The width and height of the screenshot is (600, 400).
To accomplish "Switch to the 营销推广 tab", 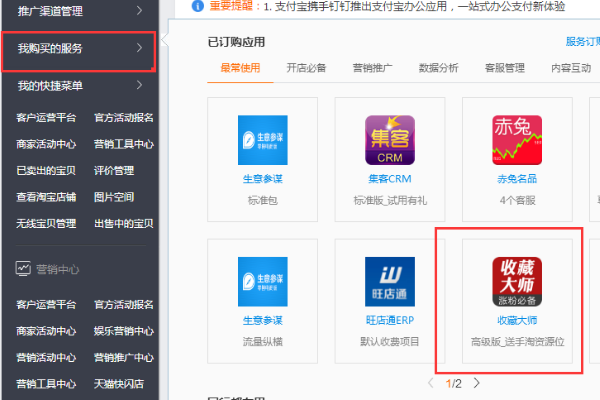I will (372, 68).
